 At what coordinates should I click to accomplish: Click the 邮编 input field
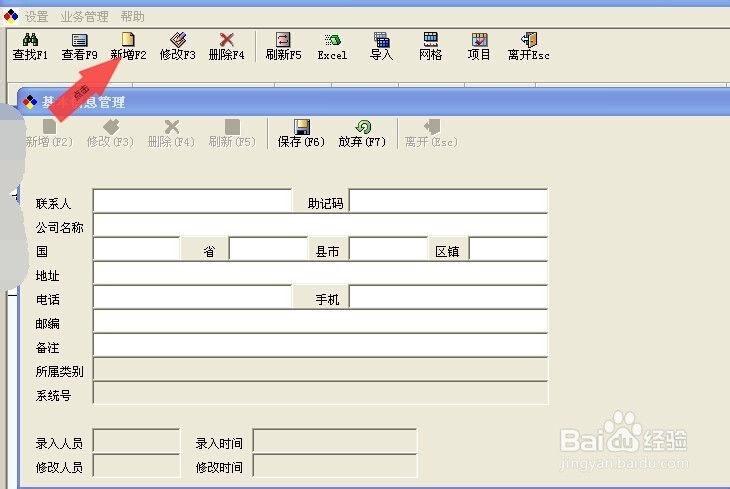point(320,321)
